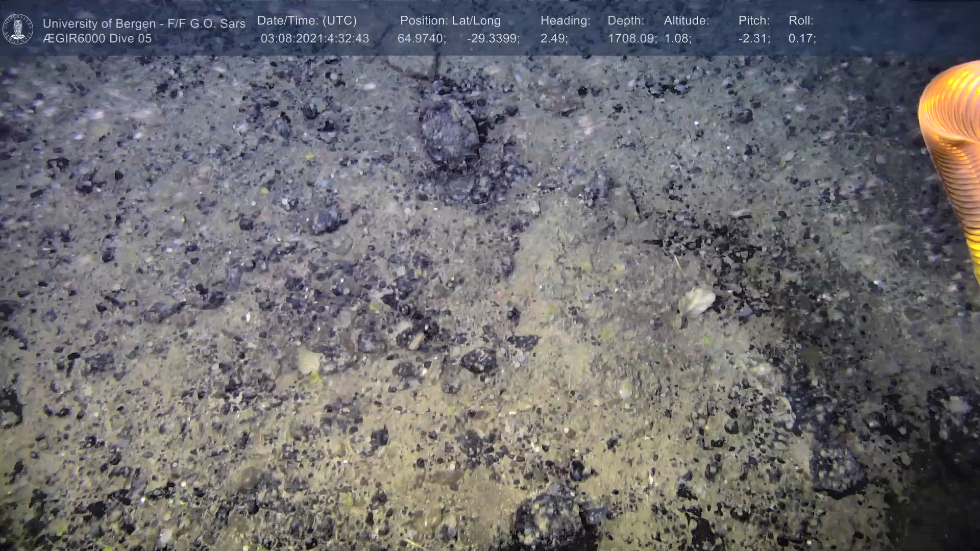Click the Heading label
The width and height of the screenshot is (980, 551).
pos(565,21)
